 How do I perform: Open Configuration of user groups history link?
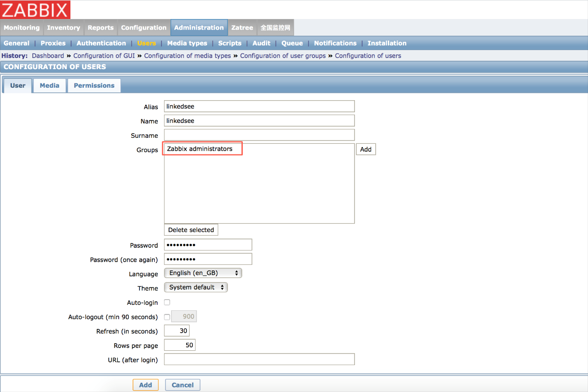click(x=283, y=56)
